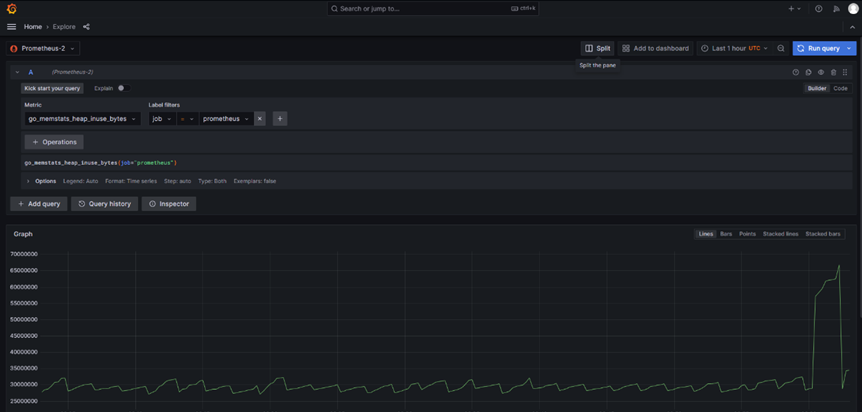Click the raw query text go_memstats_heap_inuse_bytes
The width and height of the screenshot is (862, 412).
[71, 163]
